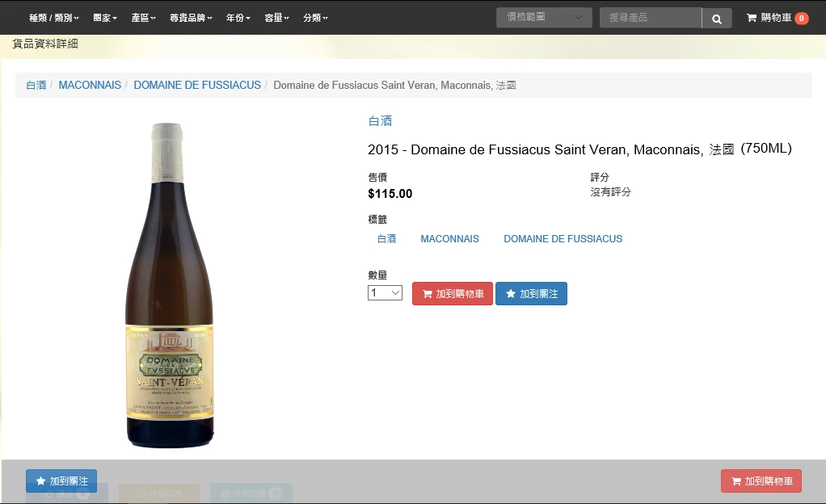Click the 白酒 breadcrumb link
The width and height of the screenshot is (826, 504).
(x=36, y=85)
